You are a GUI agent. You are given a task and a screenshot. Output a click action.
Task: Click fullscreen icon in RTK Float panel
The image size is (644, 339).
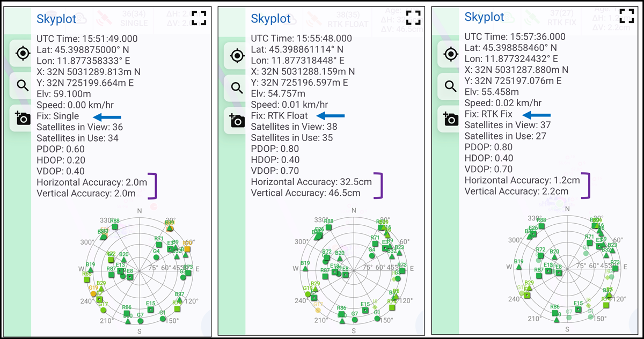413,18
